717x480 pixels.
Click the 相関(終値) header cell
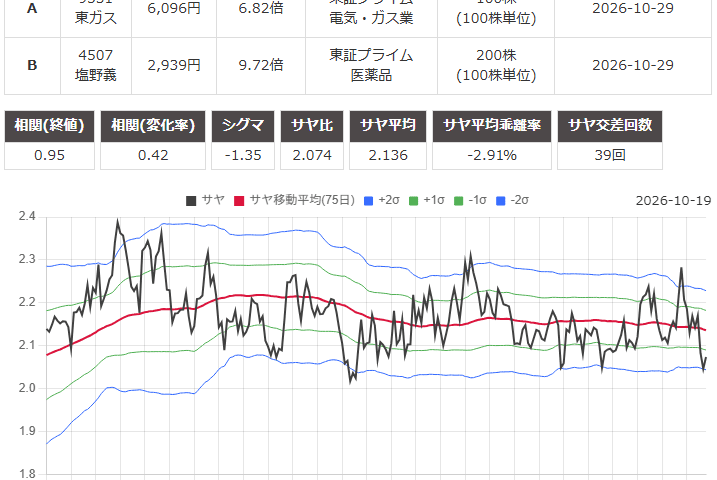pyautogui.click(x=49, y=126)
